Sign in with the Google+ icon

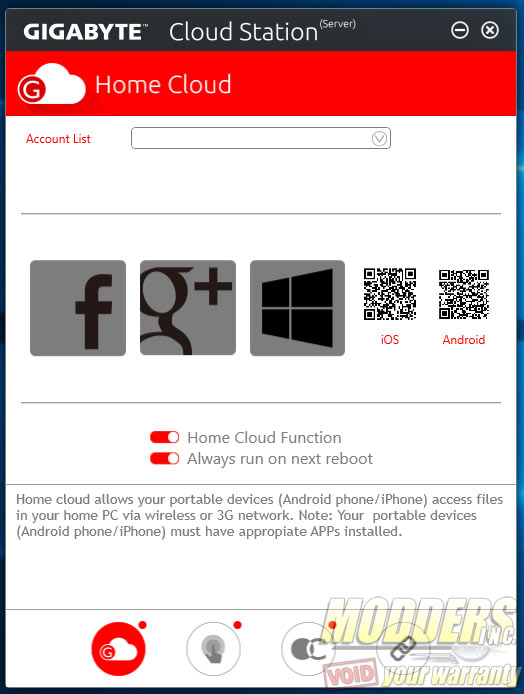point(188,308)
